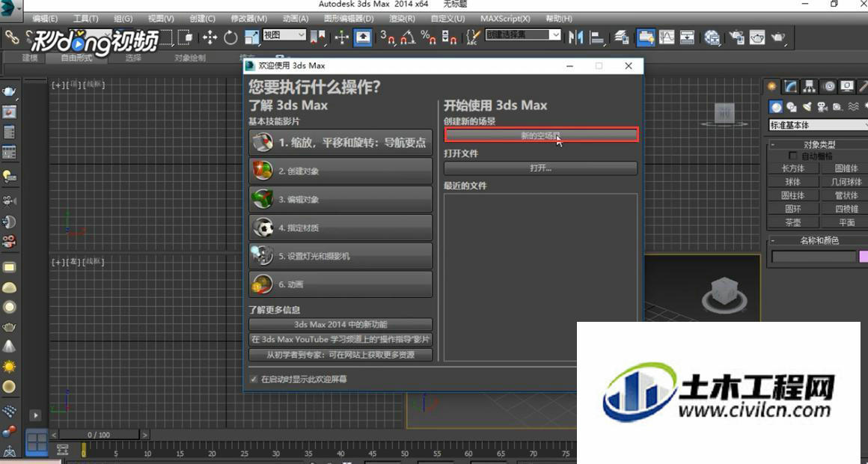The image size is (868, 464).
Task: Open the Views (视图) menu
Action: pos(161,18)
